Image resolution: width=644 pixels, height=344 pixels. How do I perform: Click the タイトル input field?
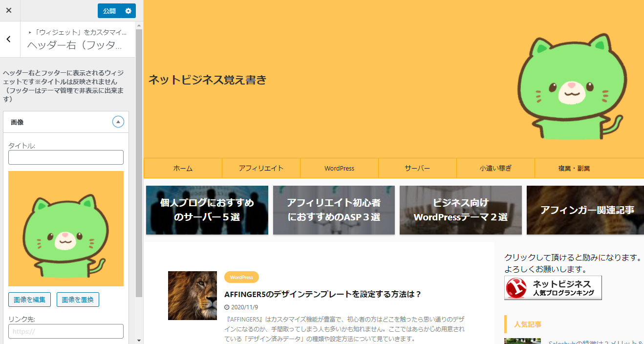[x=66, y=157]
